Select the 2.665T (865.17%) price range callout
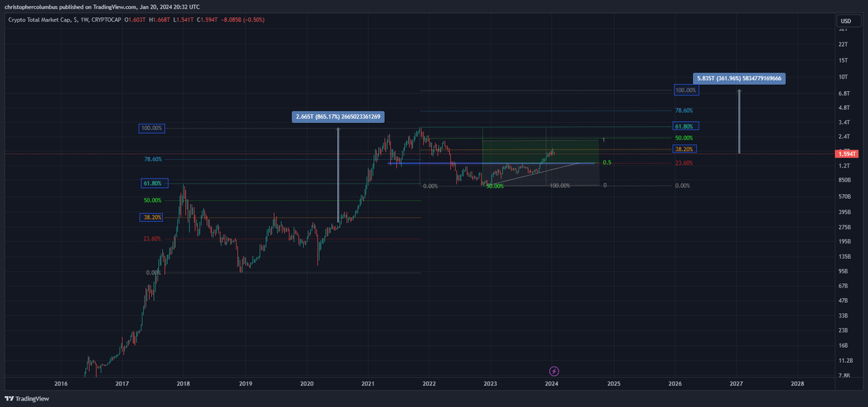 338,116
